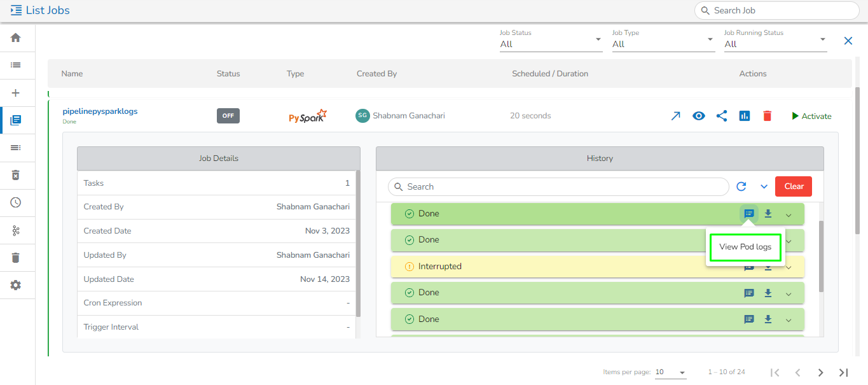Screen dimensions: 868x385
Task: Open the settings gear in the sidebar
Action: point(16,285)
